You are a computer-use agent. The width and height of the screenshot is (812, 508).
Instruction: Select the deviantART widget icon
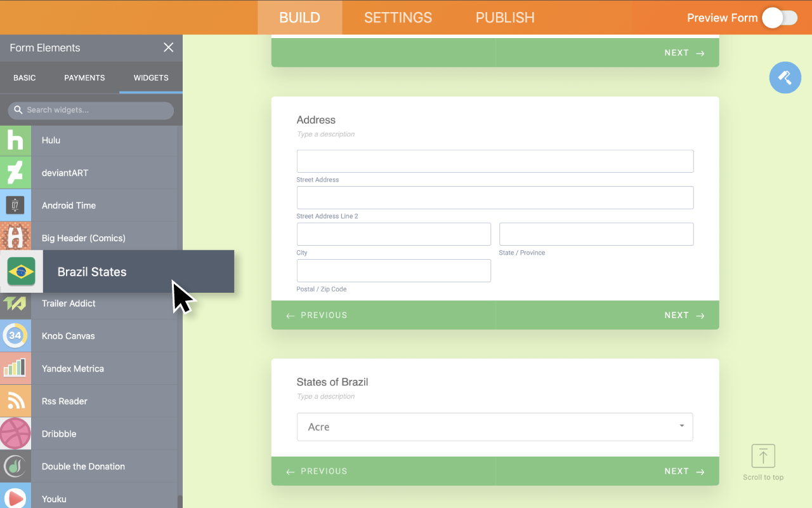click(15, 173)
